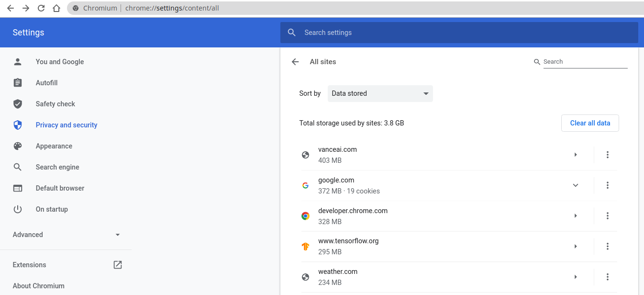Click the browser reload icon
This screenshot has height=295, width=644.
pos(41,8)
